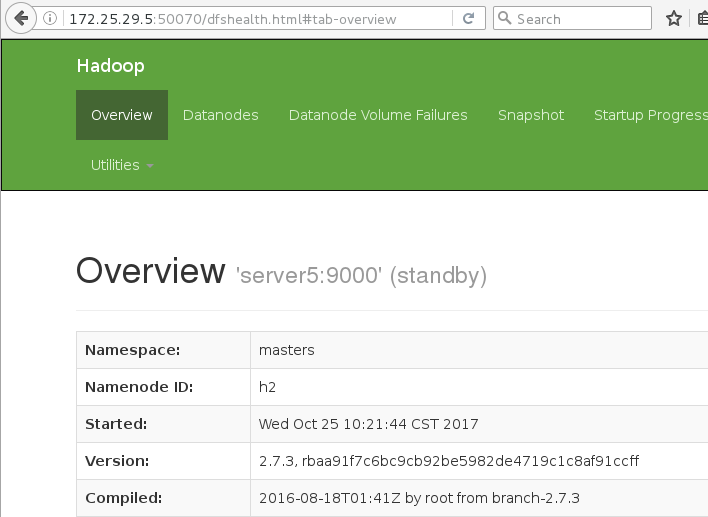Select the 'h2' namenode ID value

tap(267, 387)
